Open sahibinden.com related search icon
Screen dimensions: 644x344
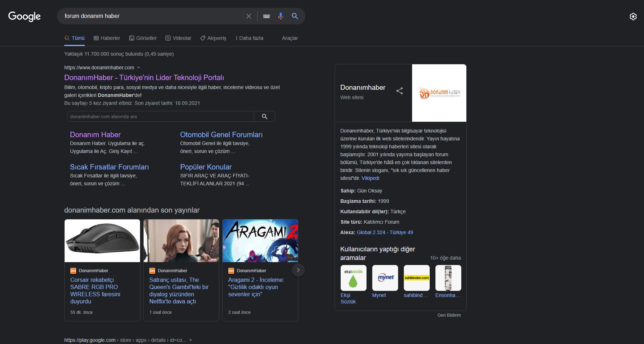[x=417, y=278]
